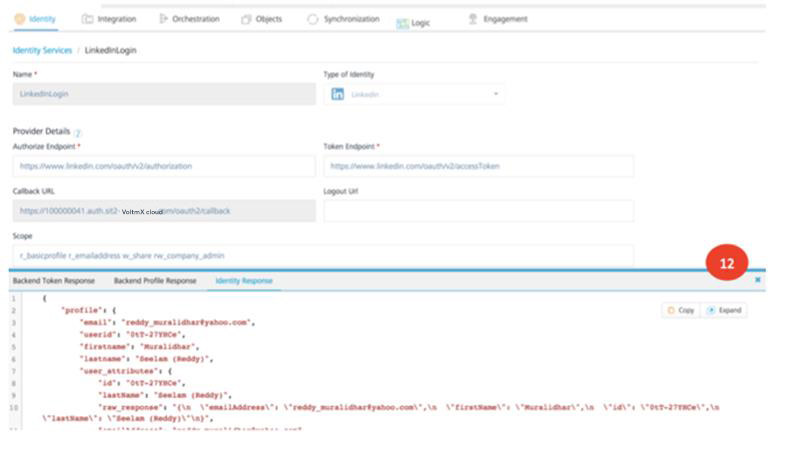The height and width of the screenshot is (452, 800).
Task: Click the Provider Details help icon
Action: (x=78, y=133)
